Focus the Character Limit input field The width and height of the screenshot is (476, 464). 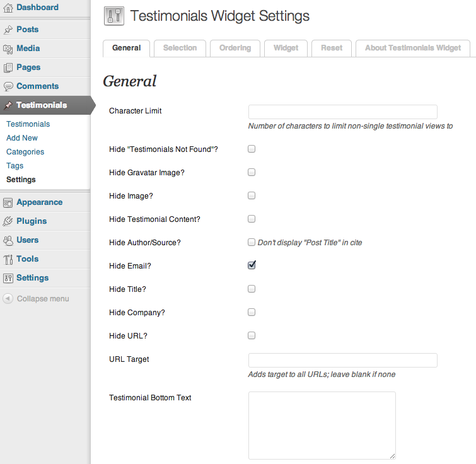pos(343,112)
